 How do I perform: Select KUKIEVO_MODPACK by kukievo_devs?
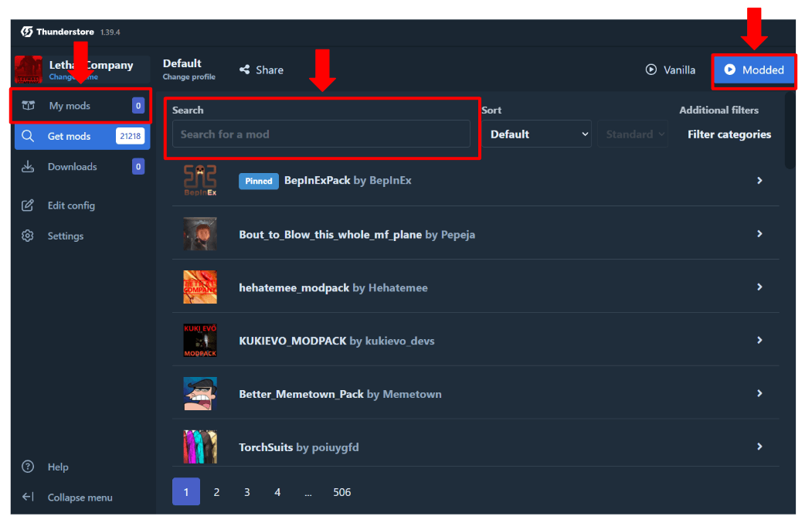point(337,341)
